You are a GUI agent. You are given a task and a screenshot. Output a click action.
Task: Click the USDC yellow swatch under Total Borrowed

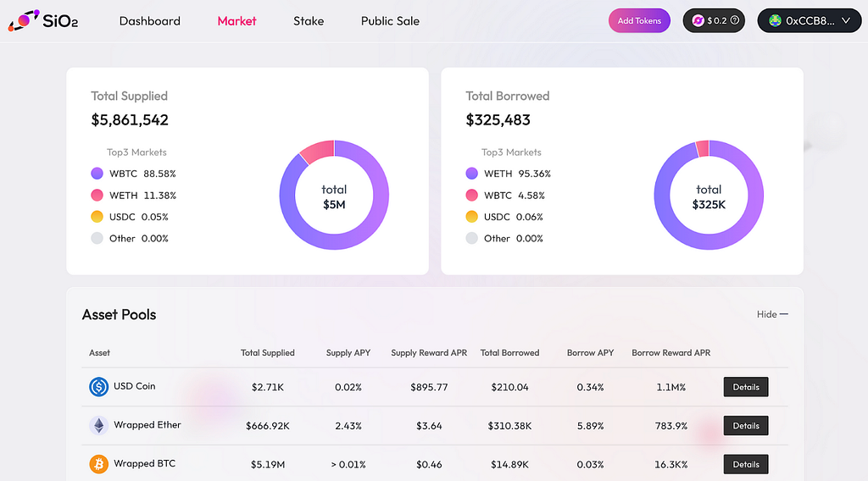[x=471, y=216]
